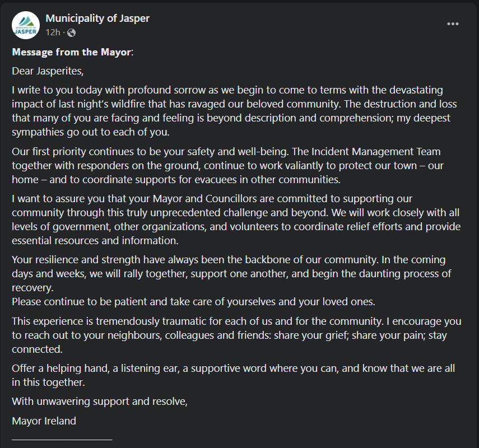479x448 pixels.
Task: Click the "Mayor Ireland" signature
Action: pos(44,421)
